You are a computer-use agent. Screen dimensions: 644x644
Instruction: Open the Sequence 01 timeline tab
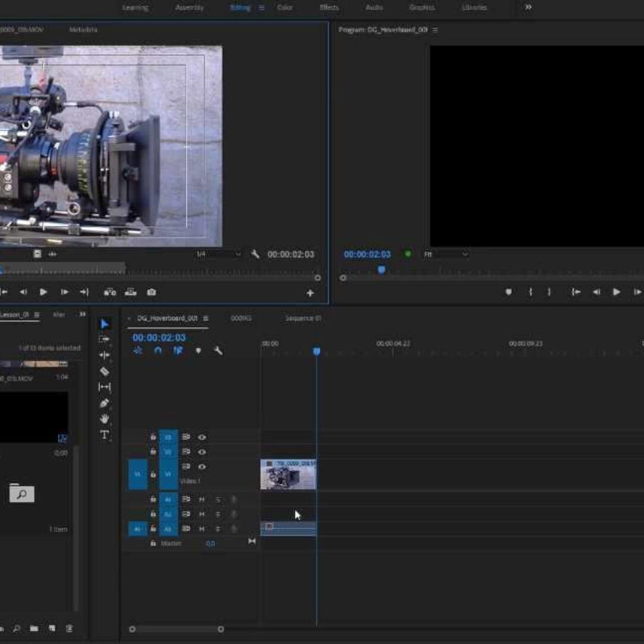pos(303,318)
